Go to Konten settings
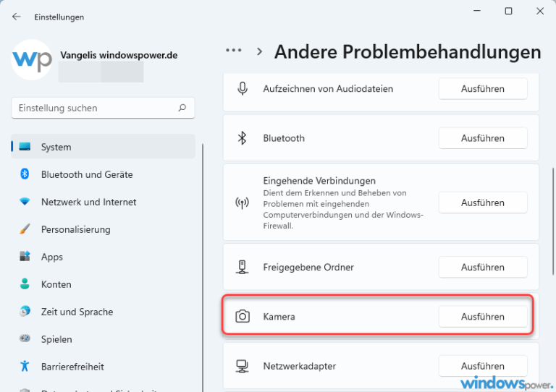556x392 pixels. coord(56,284)
